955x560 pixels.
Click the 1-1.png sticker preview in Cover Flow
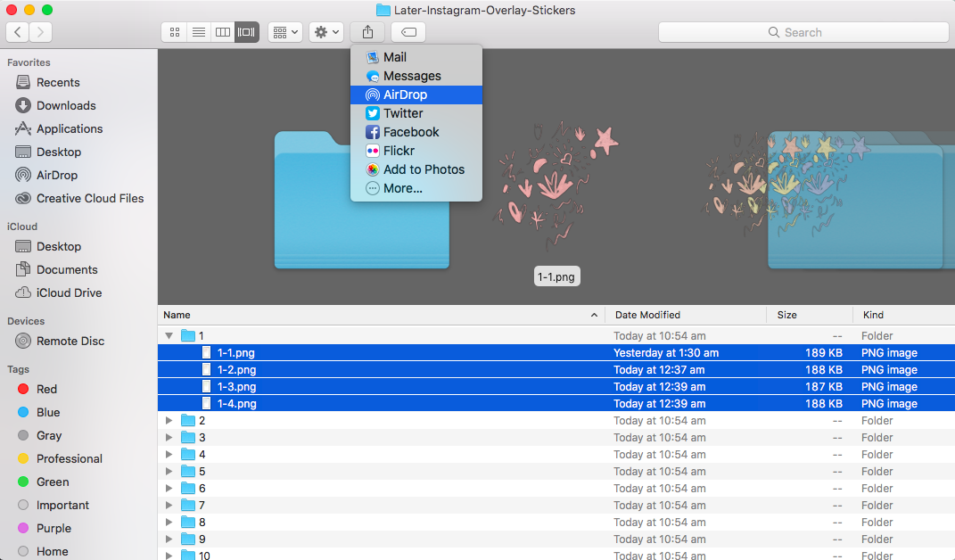click(x=556, y=185)
